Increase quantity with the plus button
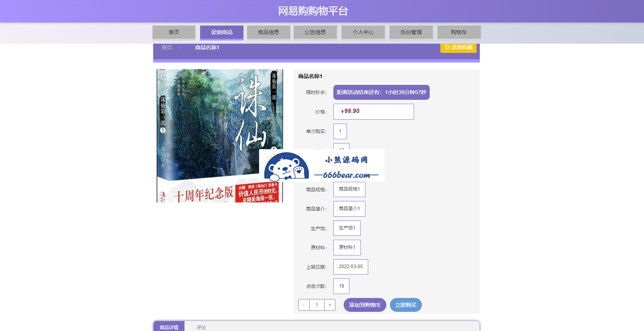 (330, 305)
